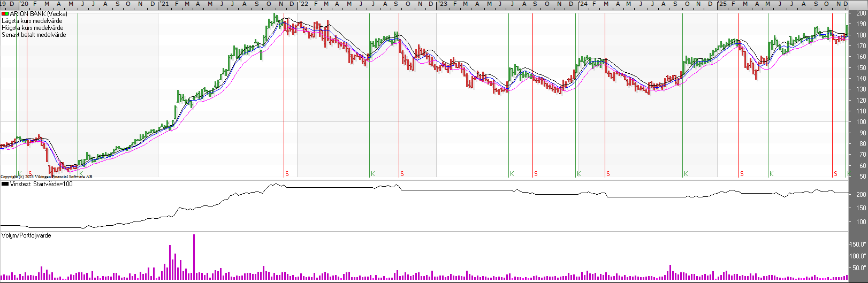The image size is (868, 283).
Task: Click the S sell marker at September 2022
Action: pos(402,174)
